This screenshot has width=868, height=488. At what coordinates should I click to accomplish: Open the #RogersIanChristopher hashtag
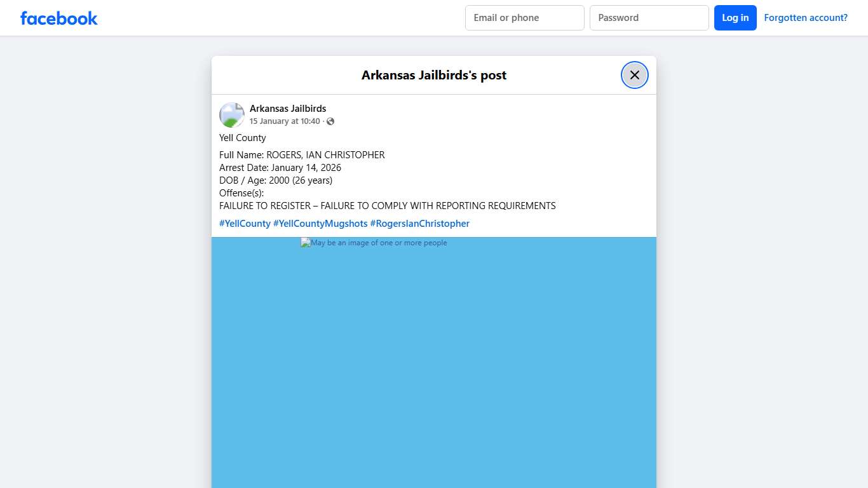click(419, 223)
